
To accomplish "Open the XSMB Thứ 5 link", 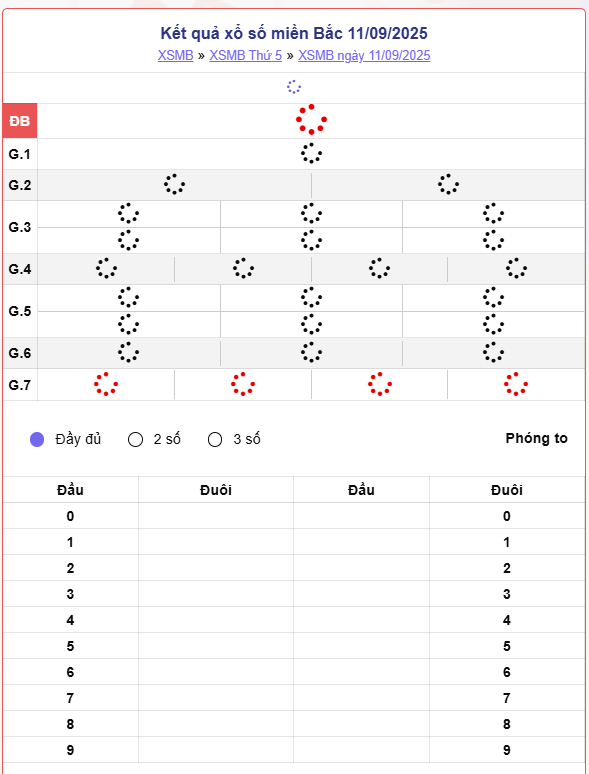I will (x=245, y=55).
